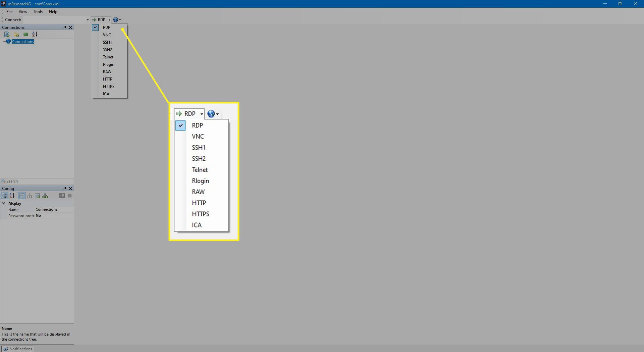Choose SSH2 from the protocol list
644x352 pixels.
pos(109,50)
